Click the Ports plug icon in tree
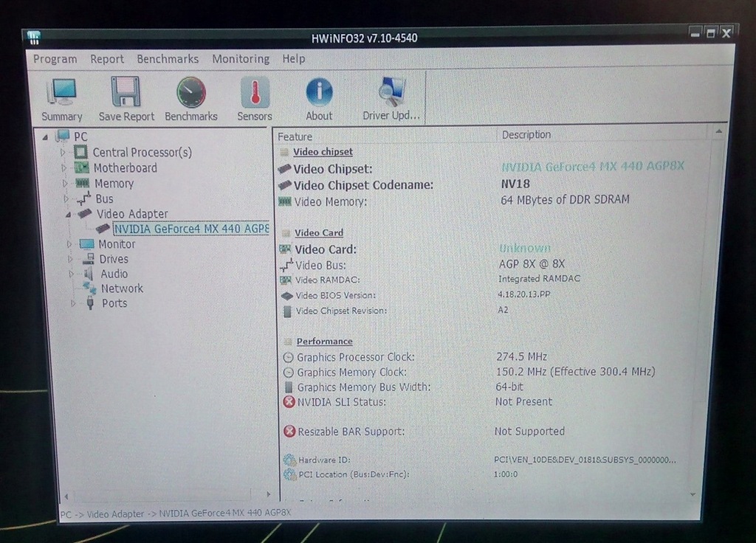Viewport: 756px width, 543px height. (90, 303)
